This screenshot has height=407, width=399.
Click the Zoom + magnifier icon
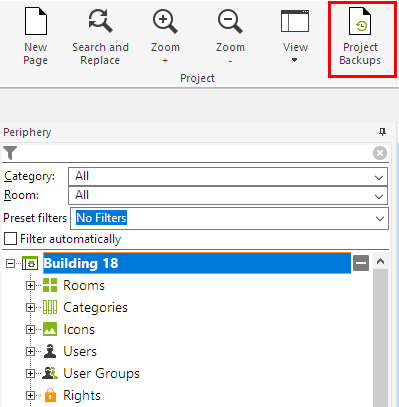[165, 22]
